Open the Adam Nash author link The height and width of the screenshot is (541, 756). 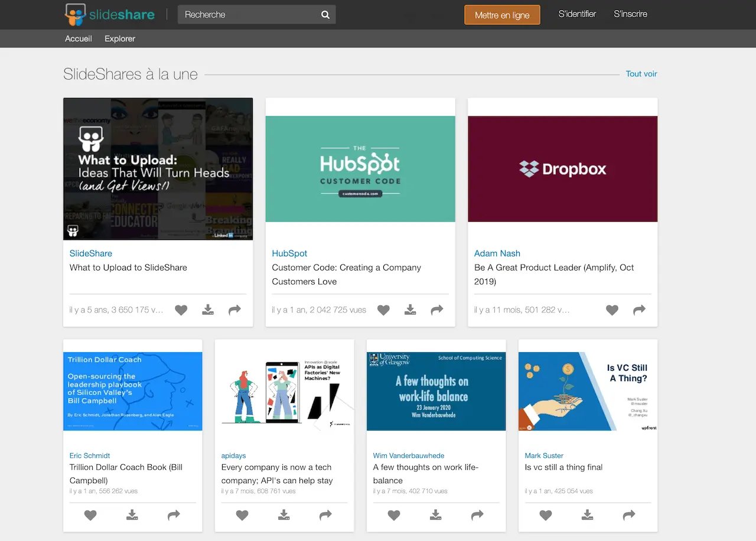point(497,253)
